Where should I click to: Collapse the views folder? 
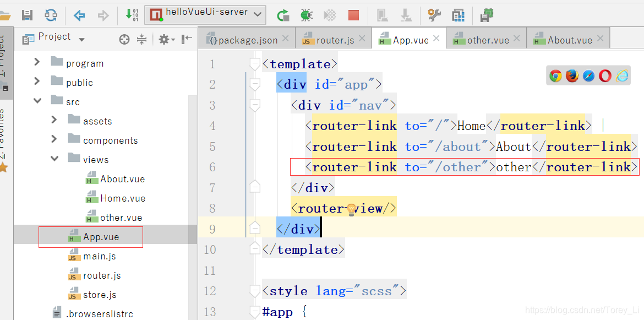(x=54, y=159)
